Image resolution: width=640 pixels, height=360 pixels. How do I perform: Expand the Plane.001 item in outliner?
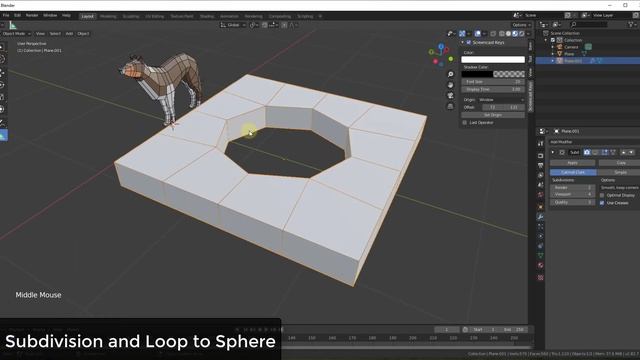[553, 61]
